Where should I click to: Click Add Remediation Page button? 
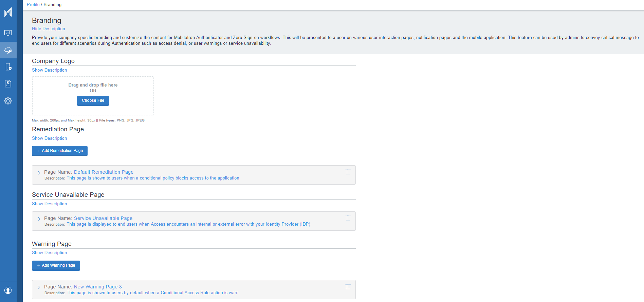60,151
